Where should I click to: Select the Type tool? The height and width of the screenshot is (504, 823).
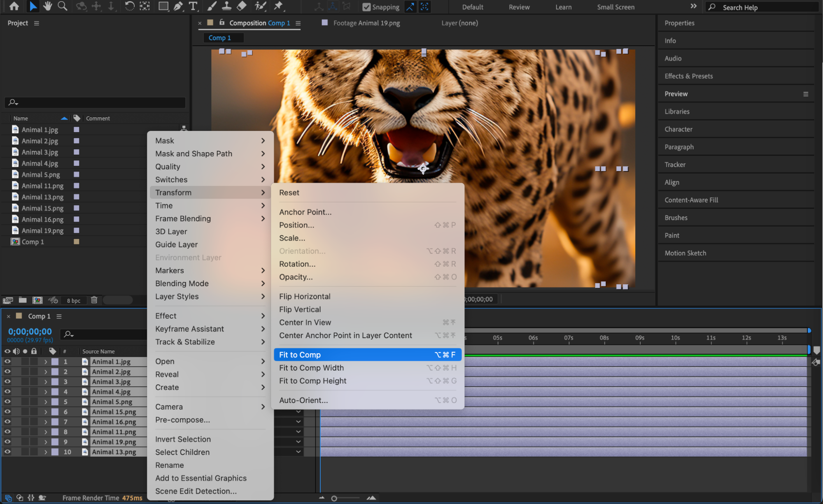point(193,6)
